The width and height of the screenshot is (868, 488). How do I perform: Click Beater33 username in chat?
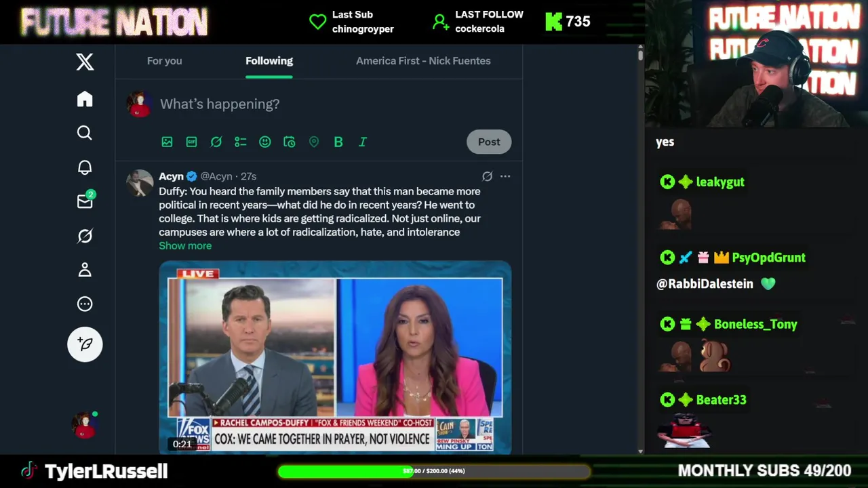click(721, 400)
